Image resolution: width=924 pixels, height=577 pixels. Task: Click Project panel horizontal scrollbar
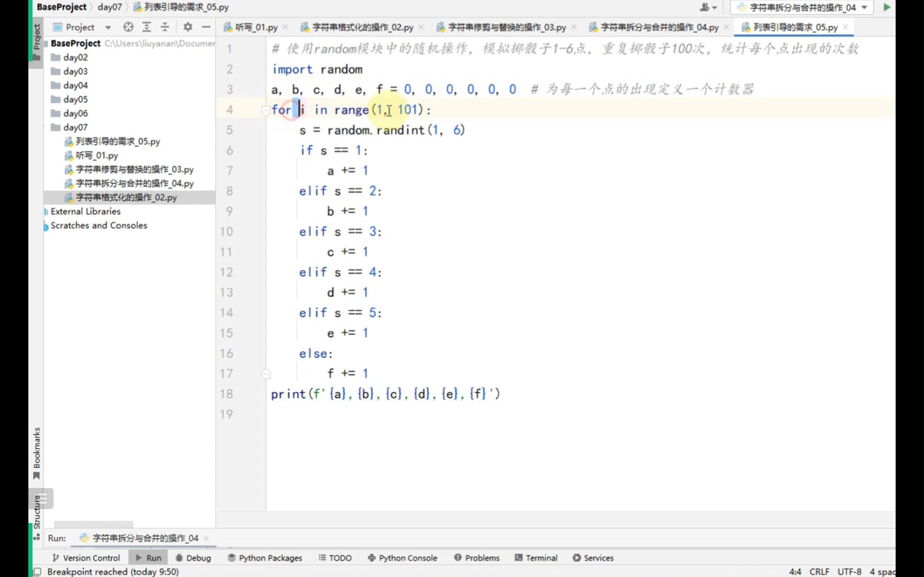94,525
